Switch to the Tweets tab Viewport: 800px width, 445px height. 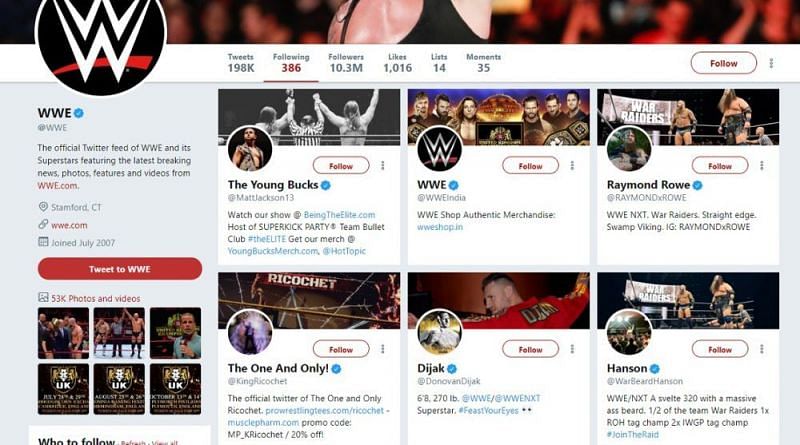point(240,64)
